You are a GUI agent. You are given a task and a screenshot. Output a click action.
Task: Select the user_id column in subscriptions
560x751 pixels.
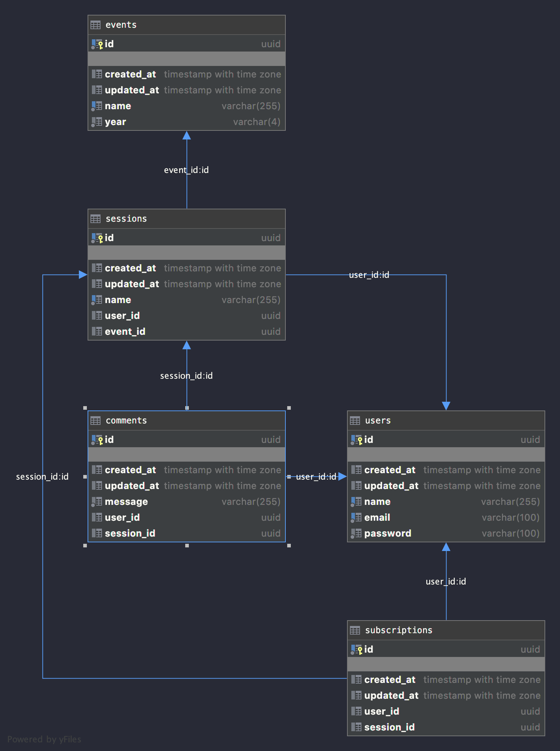point(446,711)
